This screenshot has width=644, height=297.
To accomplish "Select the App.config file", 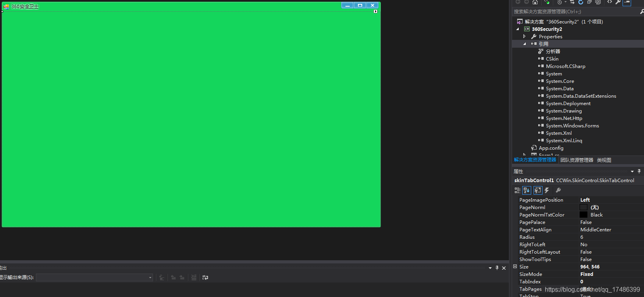I will pyautogui.click(x=551, y=148).
